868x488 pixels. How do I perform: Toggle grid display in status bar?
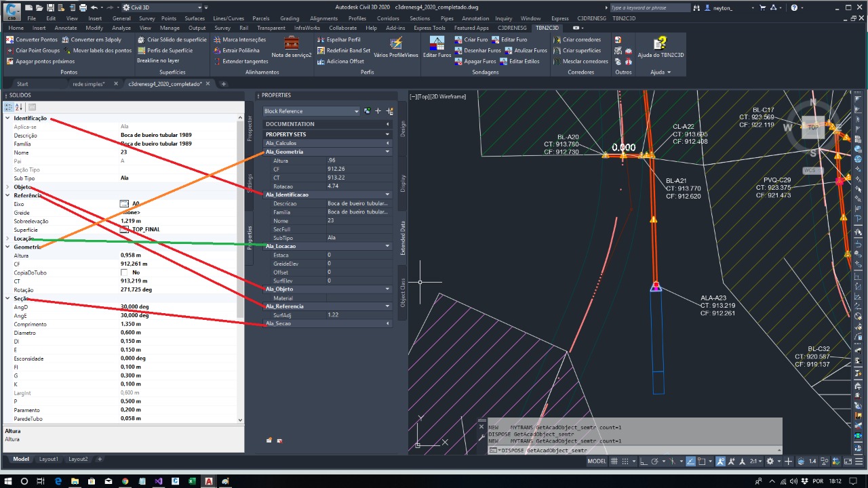[x=616, y=462]
